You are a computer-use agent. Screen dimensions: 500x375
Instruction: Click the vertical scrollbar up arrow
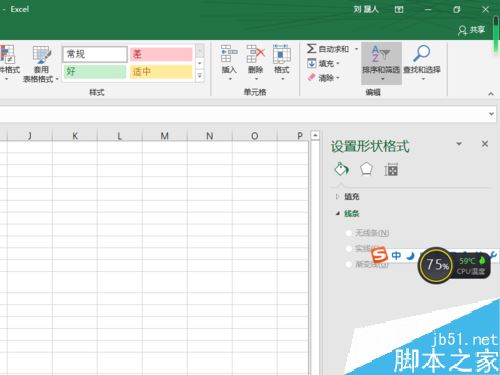[315, 135]
